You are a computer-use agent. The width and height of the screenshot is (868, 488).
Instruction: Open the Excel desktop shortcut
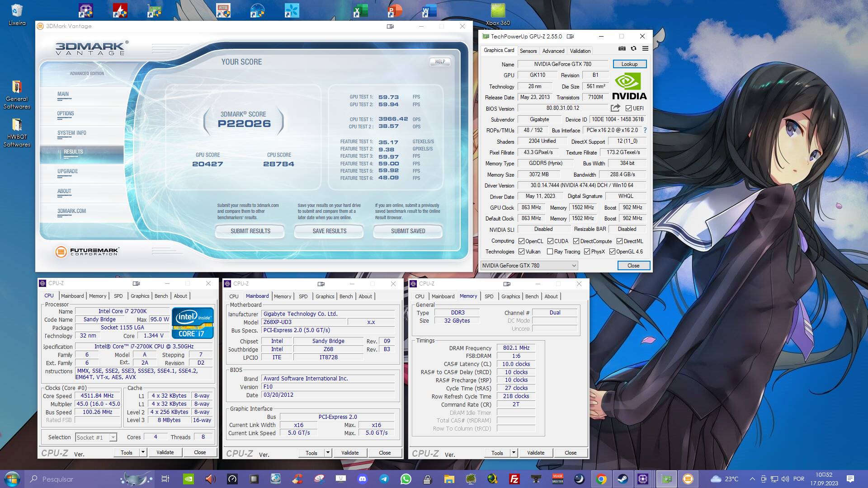tap(360, 10)
